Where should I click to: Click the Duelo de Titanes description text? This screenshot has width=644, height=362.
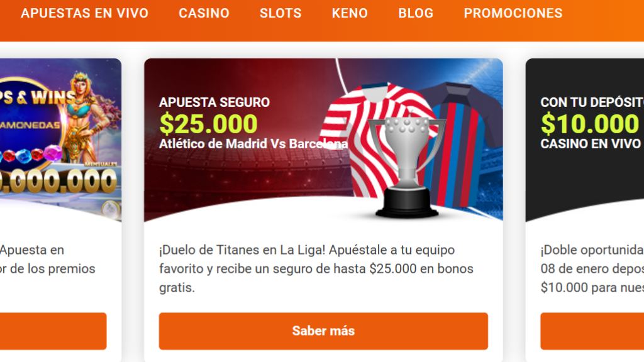[x=316, y=269]
